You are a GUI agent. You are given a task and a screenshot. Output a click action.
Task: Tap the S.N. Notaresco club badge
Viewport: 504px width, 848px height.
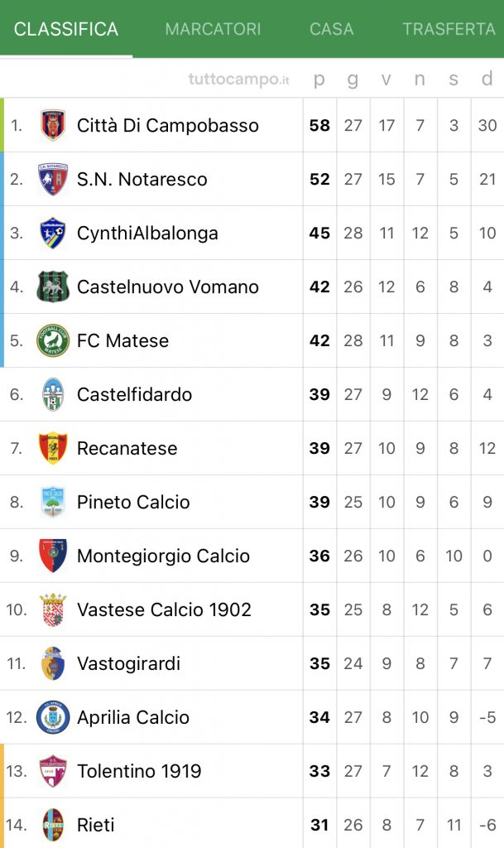point(53,179)
